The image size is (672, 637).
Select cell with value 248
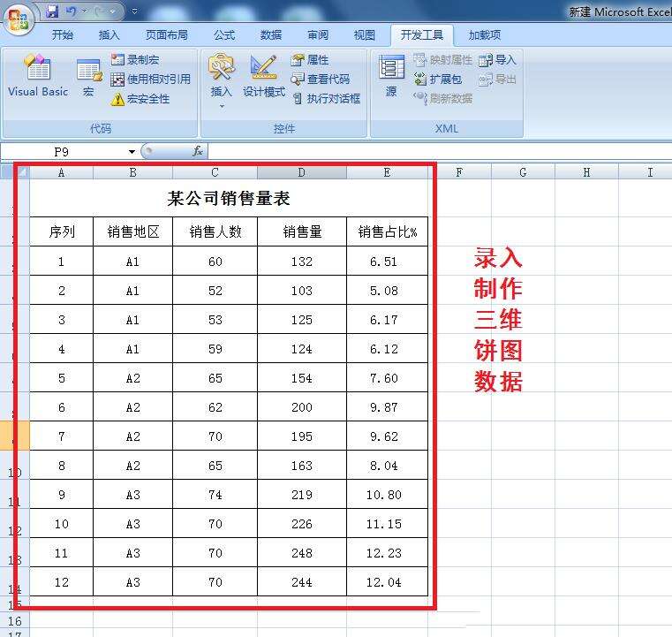coord(302,552)
